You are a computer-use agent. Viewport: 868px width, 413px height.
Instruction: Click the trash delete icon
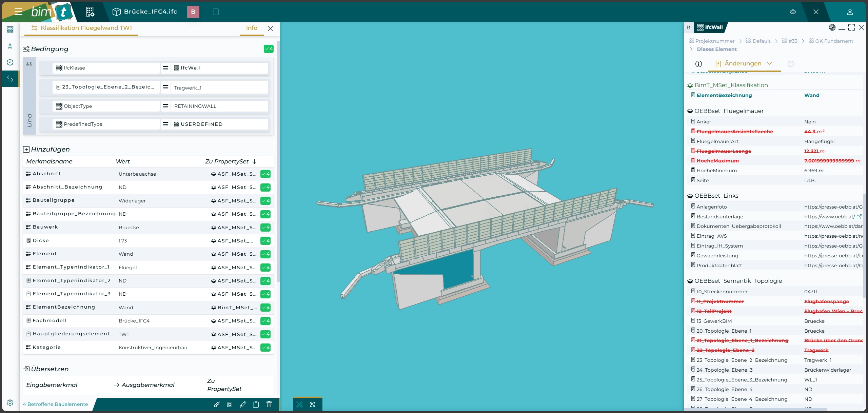pyautogui.click(x=269, y=404)
